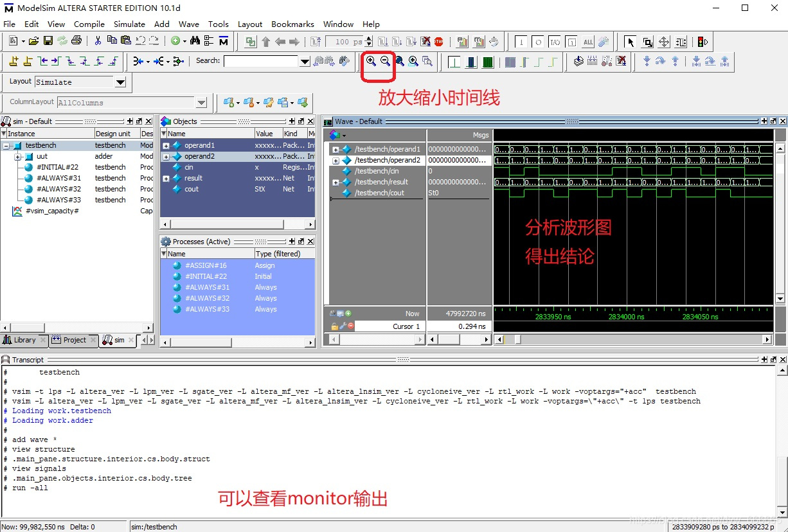
Task: Click the Break simulation STOP icon
Action: tap(438, 42)
